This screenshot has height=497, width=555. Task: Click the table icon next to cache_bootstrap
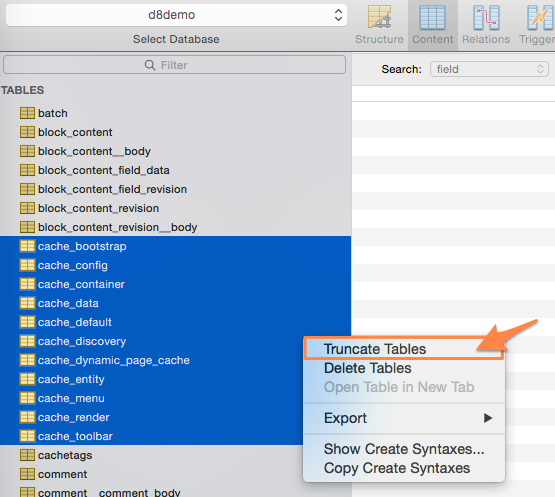click(x=27, y=246)
